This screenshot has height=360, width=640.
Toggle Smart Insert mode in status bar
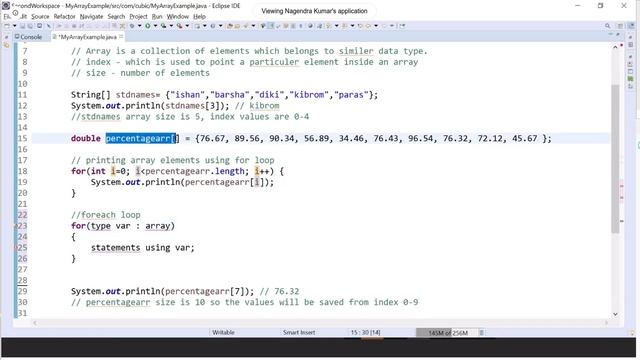(299, 333)
